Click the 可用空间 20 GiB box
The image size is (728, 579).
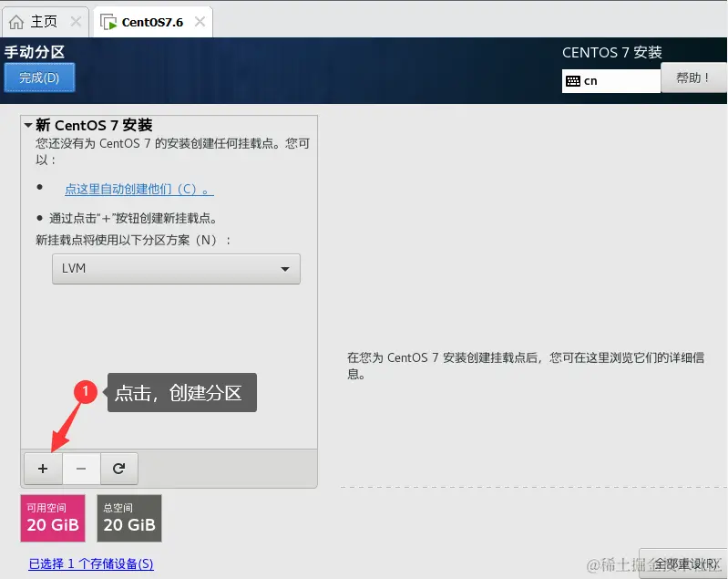pyautogui.click(x=53, y=518)
